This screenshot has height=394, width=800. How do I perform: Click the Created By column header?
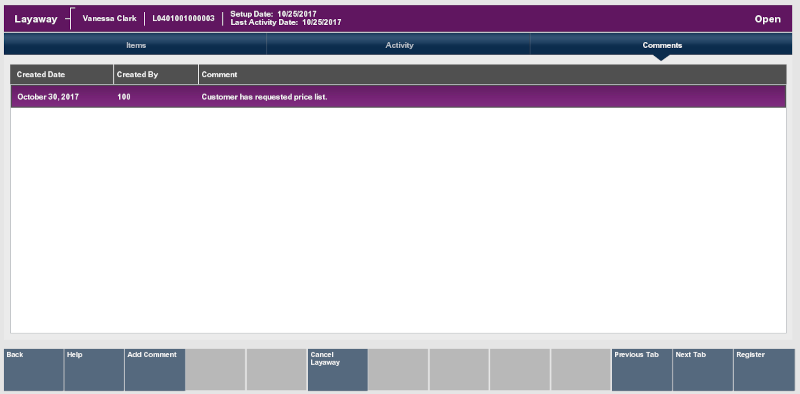[x=156, y=75]
